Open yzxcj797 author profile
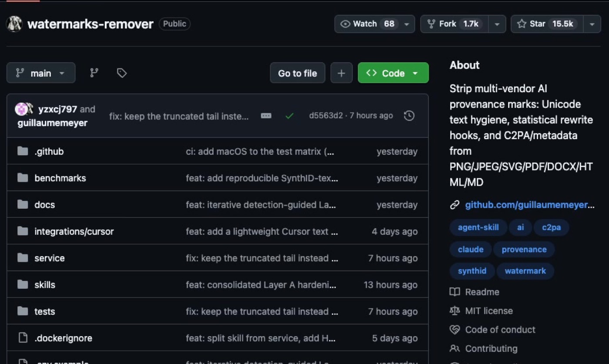This screenshot has width=609, height=364. (x=57, y=109)
